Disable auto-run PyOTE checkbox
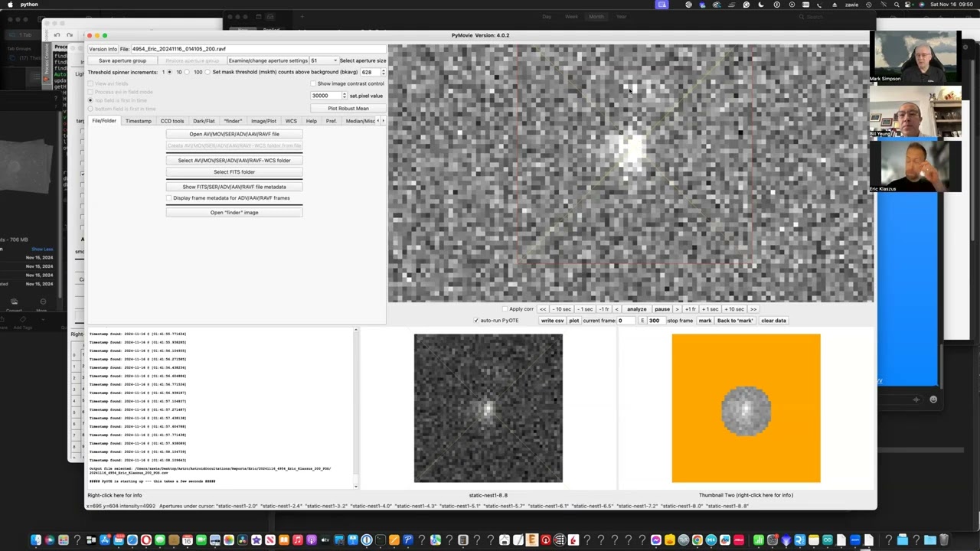This screenshot has height=551, width=980. tap(476, 321)
